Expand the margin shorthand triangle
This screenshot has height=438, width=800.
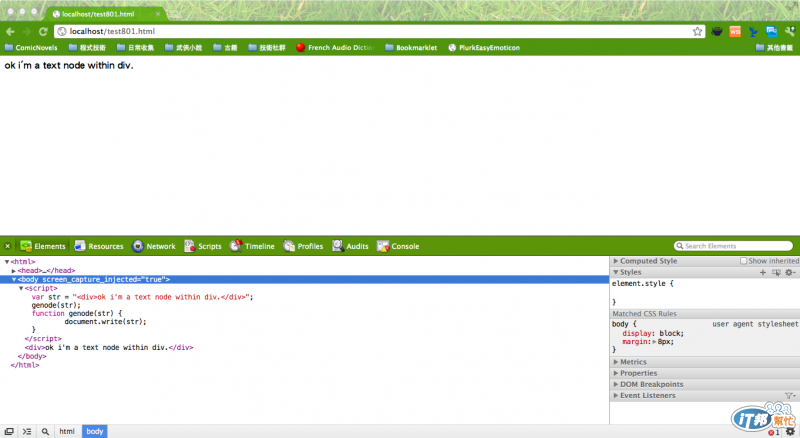pyautogui.click(x=654, y=342)
